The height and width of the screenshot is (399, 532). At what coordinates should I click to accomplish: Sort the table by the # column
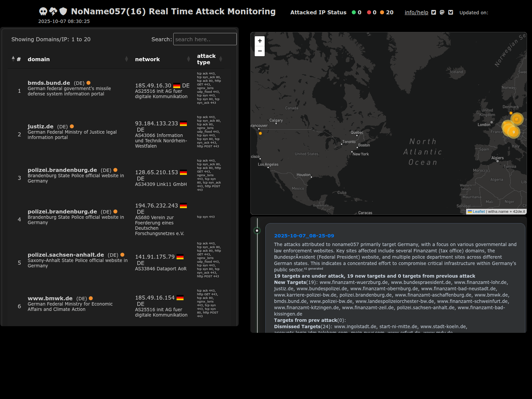coord(16,59)
